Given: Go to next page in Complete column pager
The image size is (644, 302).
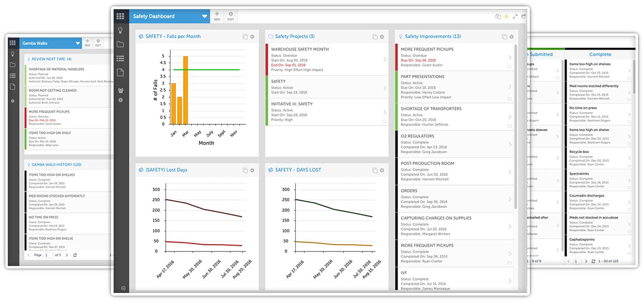Looking at the screenshot, I should click(x=586, y=261).
